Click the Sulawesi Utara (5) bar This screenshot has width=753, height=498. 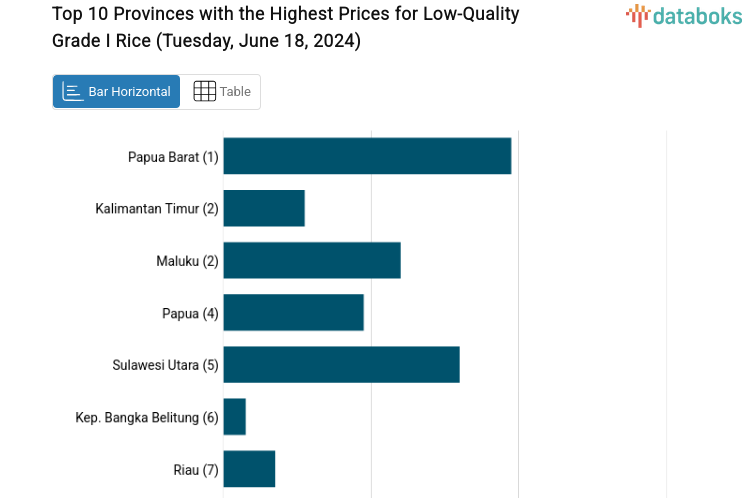(x=341, y=364)
